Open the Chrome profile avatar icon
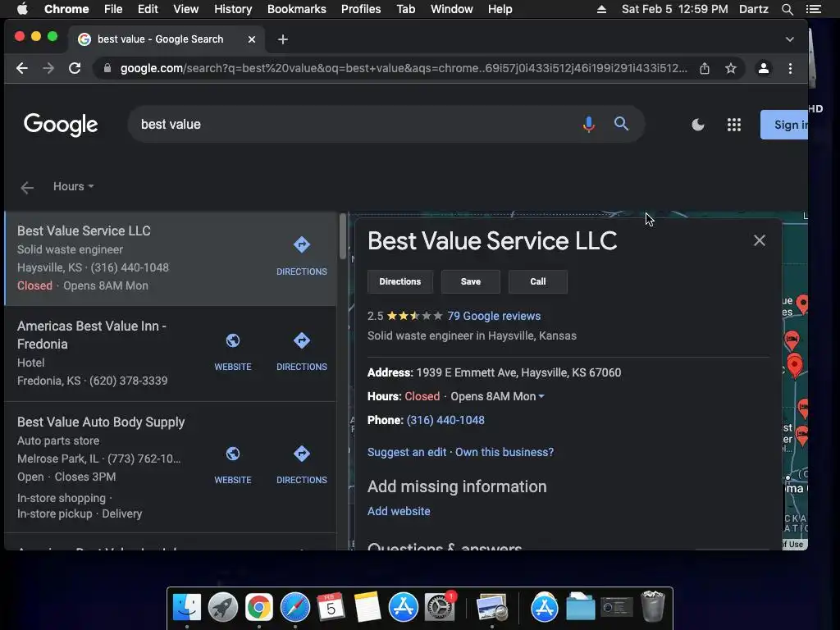Viewport: 840px width, 630px height. point(764,68)
